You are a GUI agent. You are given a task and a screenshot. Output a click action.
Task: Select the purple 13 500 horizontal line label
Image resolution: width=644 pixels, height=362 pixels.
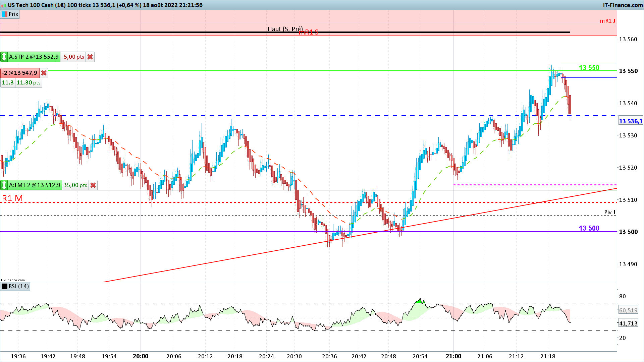tap(589, 228)
